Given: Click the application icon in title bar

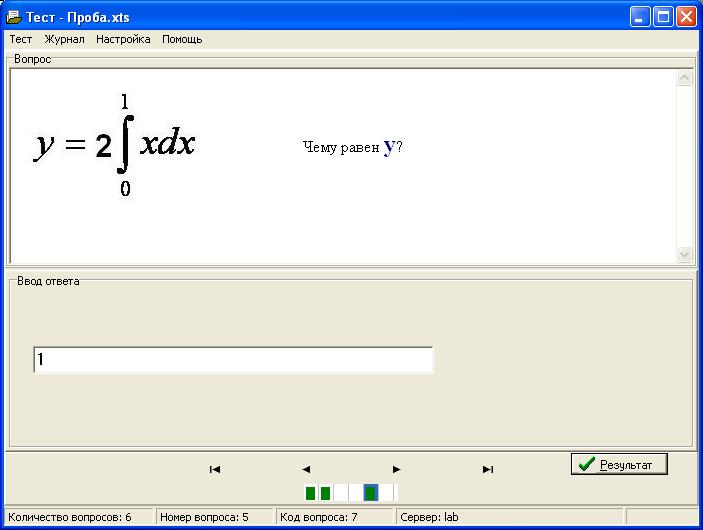Looking at the screenshot, I should click(14, 17).
